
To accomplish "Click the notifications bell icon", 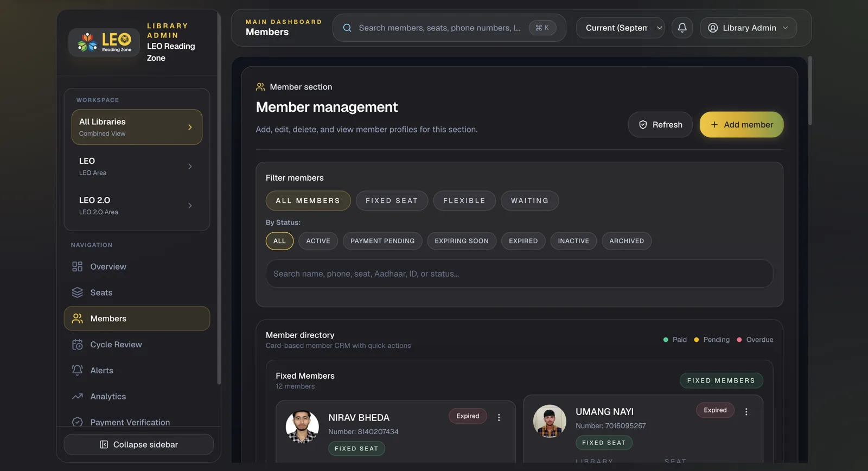I will pyautogui.click(x=682, y=28).
